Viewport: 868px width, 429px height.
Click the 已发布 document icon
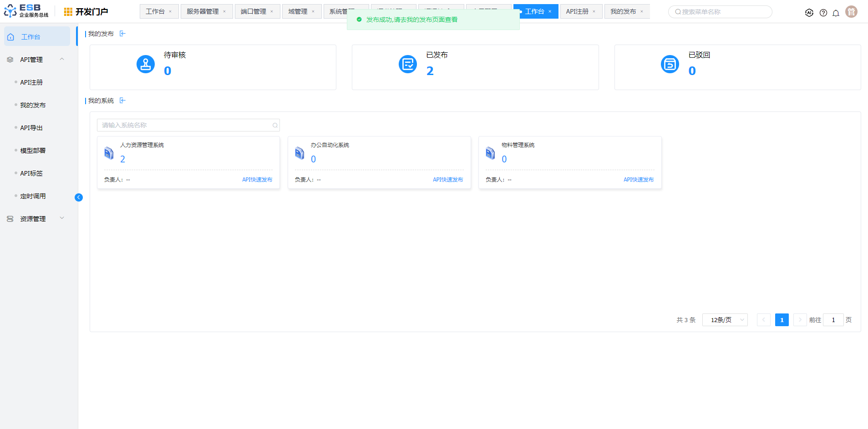(408, 64)
